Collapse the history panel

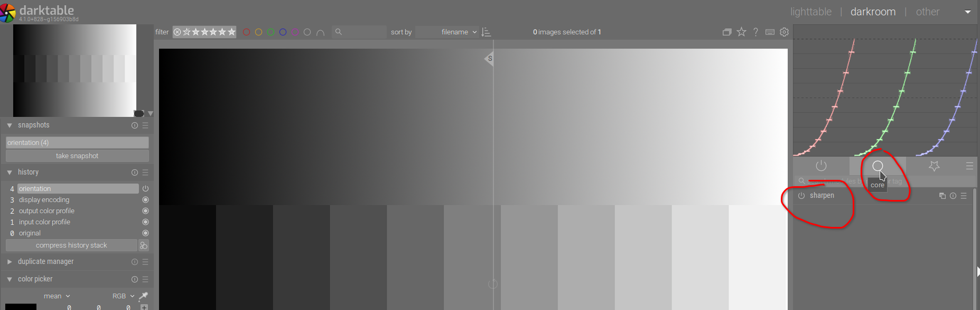(x=10, y=172)
